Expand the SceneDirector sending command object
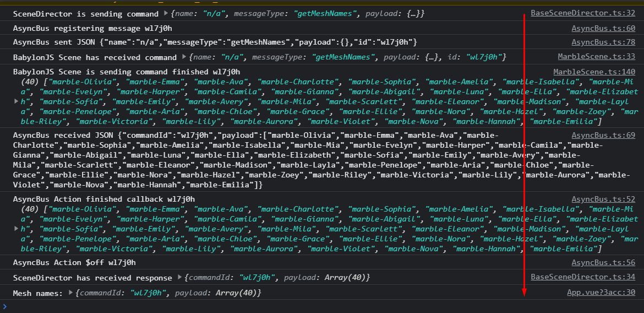Viewport: 644px width, 313px height. (x=166, y=13)
